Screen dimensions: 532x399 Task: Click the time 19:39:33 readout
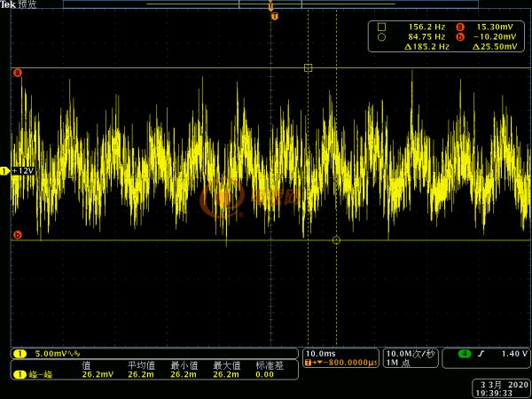[494, 394]
